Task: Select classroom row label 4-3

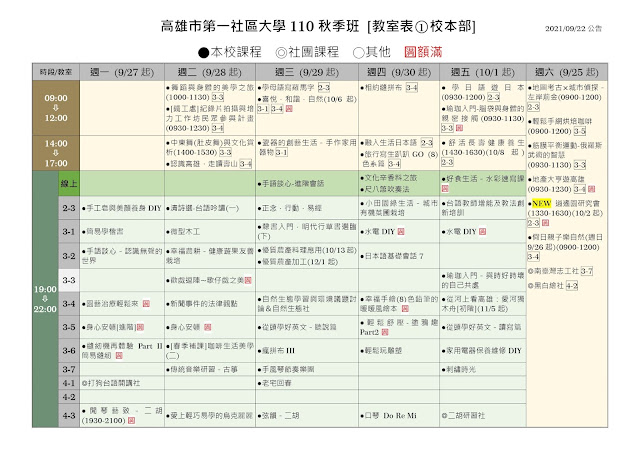Action: coord(69,416)
